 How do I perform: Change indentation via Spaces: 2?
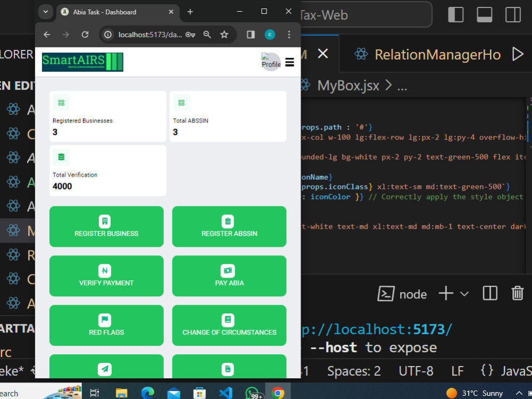tap(354, 371)
